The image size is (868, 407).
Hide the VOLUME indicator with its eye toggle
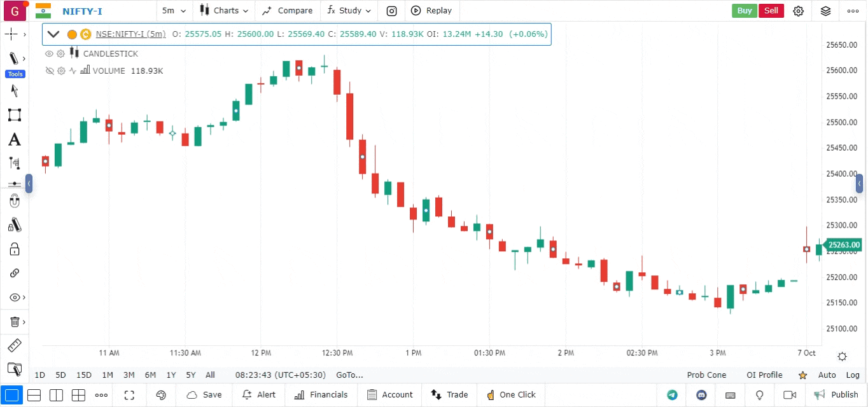tap(50, 71)
